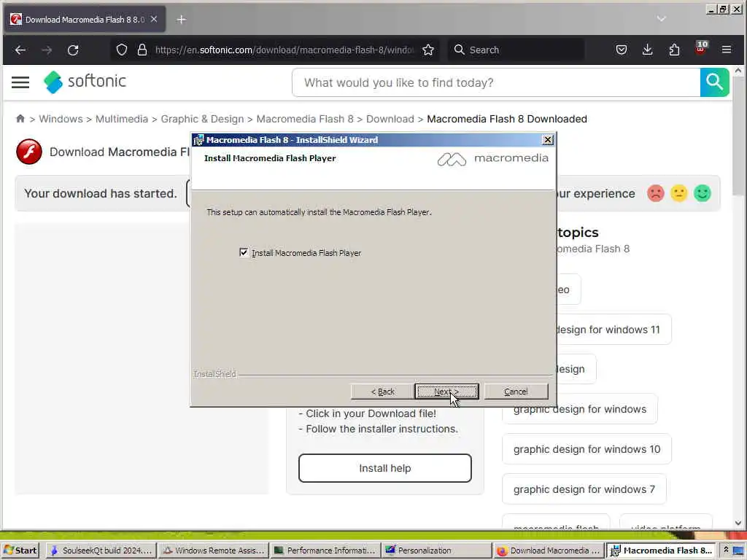This screenshot has width=747, height=560.
Task: Open Multimedia breadcrumb link
Action: point(122,119)
